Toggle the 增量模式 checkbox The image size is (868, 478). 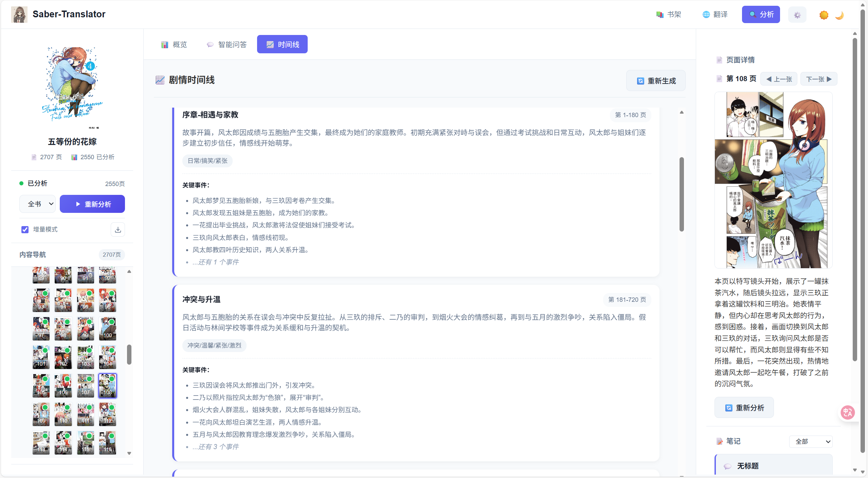pos(25,230)
